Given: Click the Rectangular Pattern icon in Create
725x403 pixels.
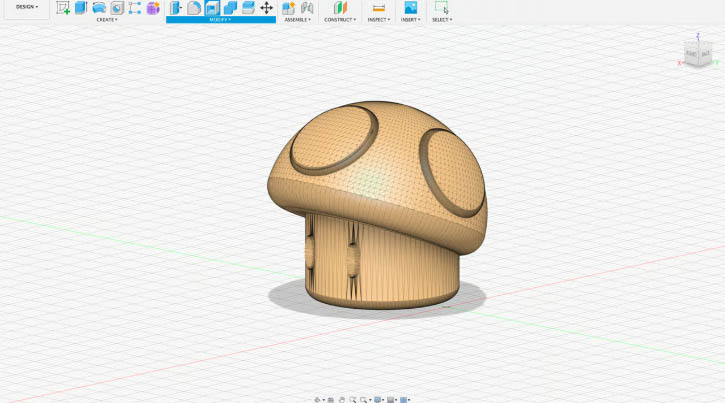Looking at the screenshot, I should [x=135, y=7].
